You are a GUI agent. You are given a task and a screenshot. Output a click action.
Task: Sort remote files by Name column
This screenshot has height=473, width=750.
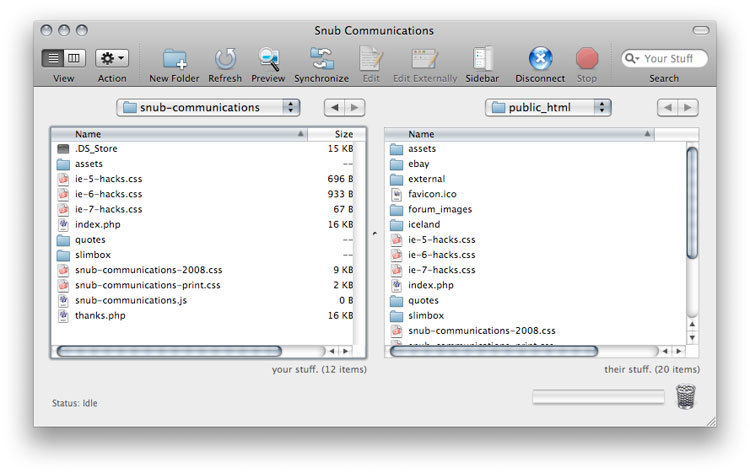click(x=519, y=134)
